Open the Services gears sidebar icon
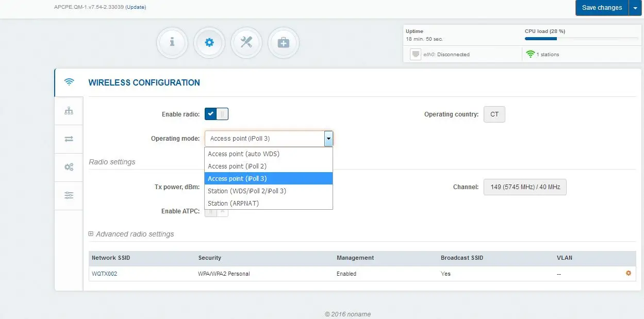 click(69, 167)
